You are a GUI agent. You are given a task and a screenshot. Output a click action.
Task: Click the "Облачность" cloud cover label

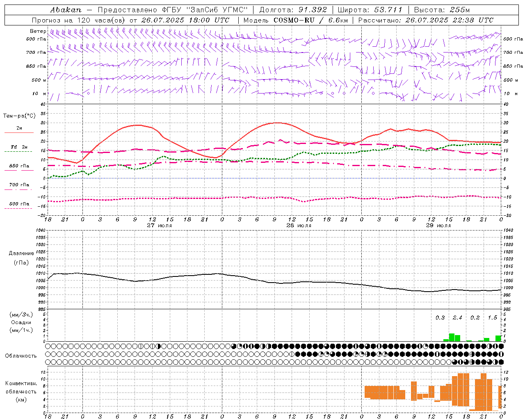click(21, 356)
